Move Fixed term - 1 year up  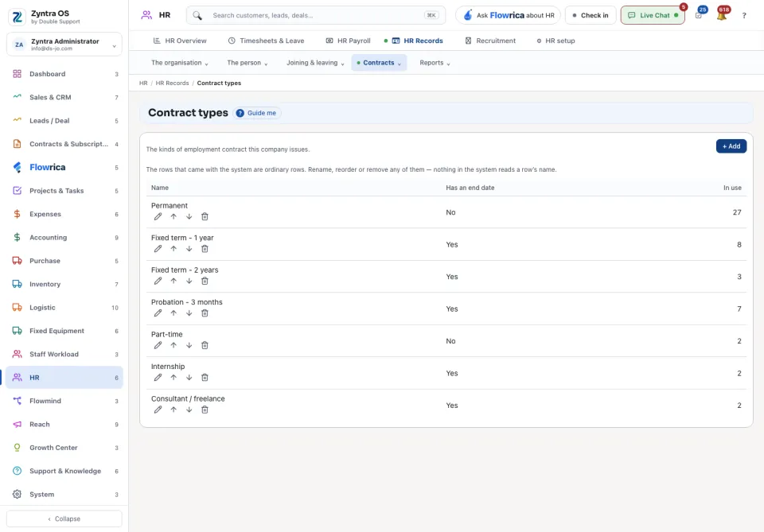[173, 249]
